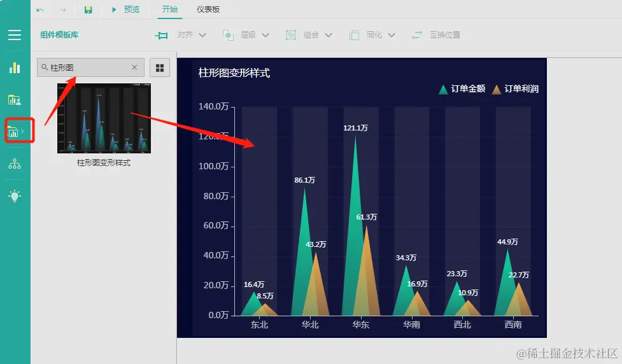This screenshot has height=364, width=622.
Task: Click the 43.2万 data label
Action: click(x=316, y=244)
